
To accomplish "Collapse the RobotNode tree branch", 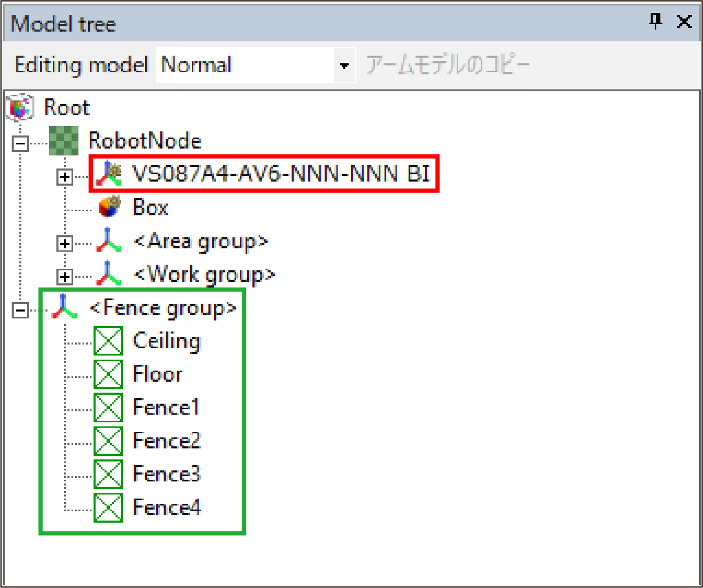I will (x=21, y=143).
